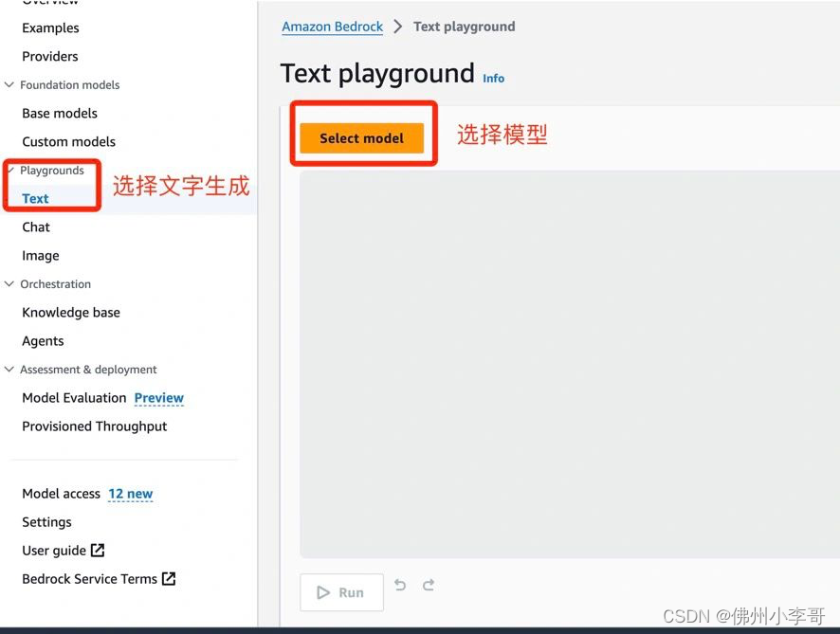The height and width of the screenshot is (634, 840).
Task: Open the Image playground
Action: click(40, 256)
